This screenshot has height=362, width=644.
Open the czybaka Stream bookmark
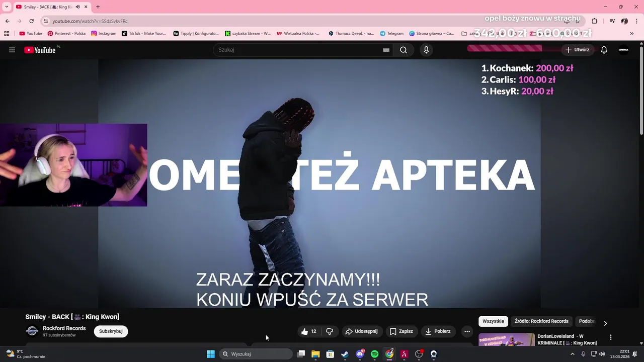coord(248,34)
